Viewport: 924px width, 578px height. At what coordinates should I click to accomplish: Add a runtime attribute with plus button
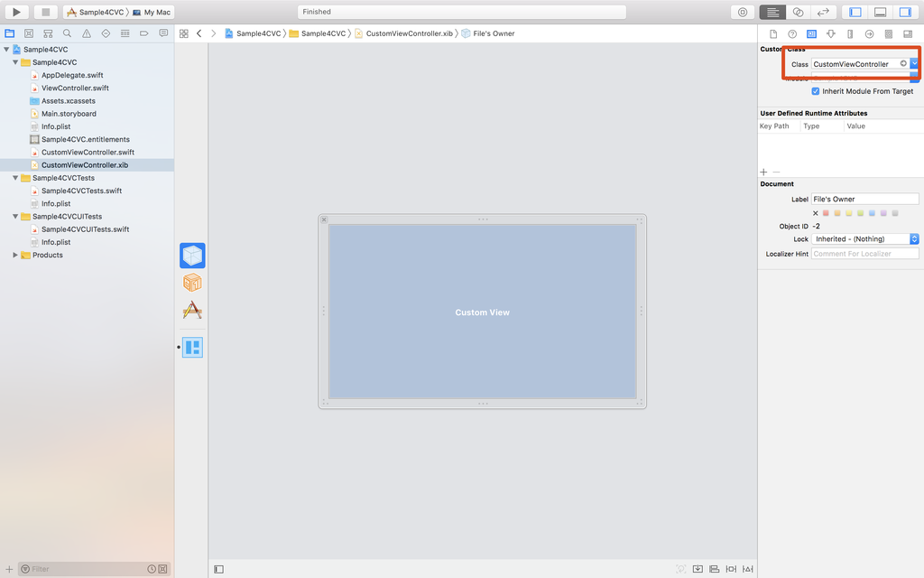coord(763,172)
